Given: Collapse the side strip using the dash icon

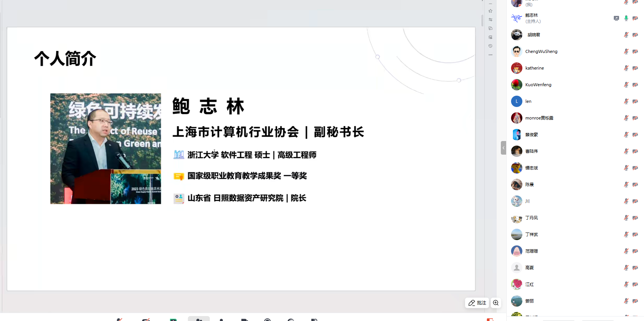Looking at the screenshot, I should coord(490,3).
